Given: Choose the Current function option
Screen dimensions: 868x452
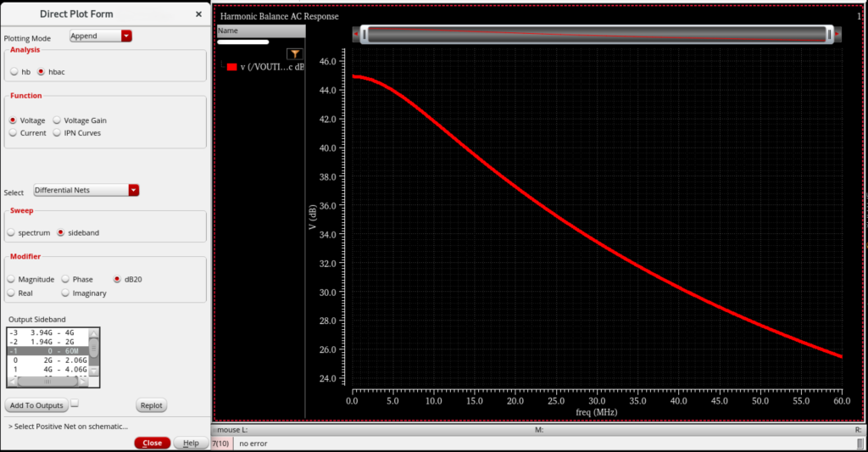Looking at the screenshot, I should pos(13,133).
